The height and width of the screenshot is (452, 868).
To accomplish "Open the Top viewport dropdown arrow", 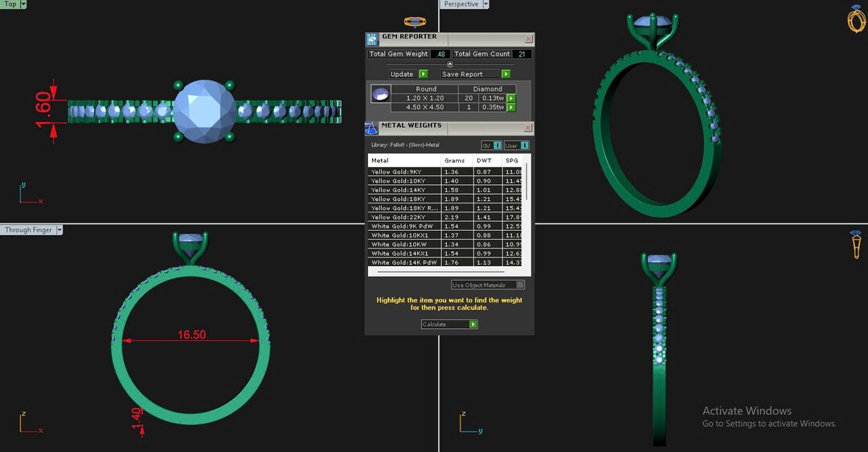I will coord(23,4).
